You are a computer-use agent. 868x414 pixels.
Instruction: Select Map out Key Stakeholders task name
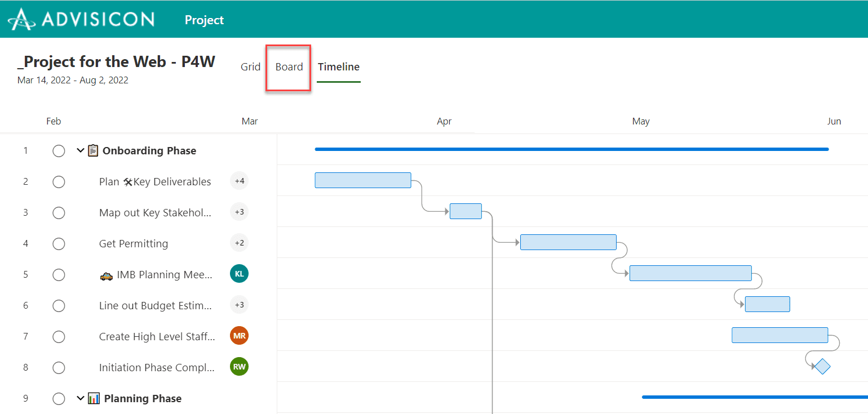coord(156,213)
